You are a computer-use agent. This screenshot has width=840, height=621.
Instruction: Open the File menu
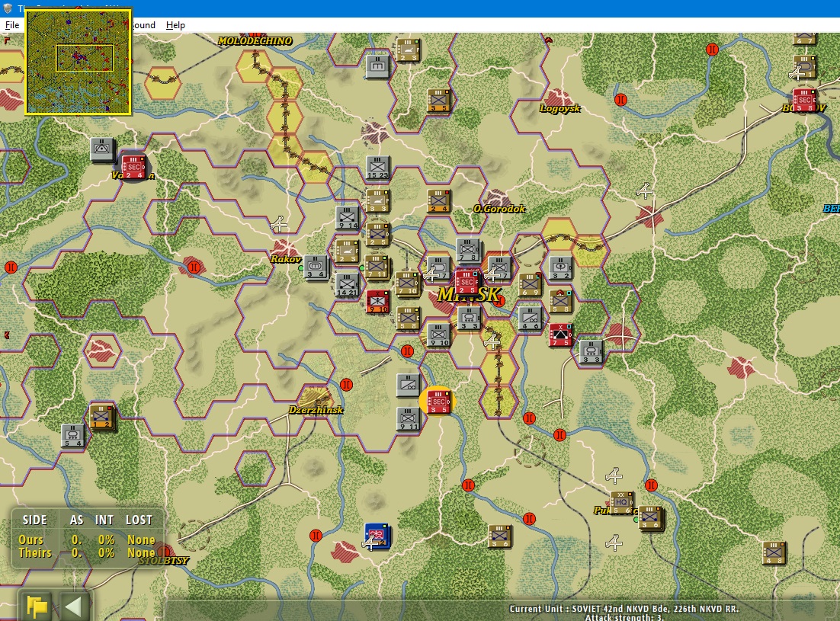pos(11,25)
